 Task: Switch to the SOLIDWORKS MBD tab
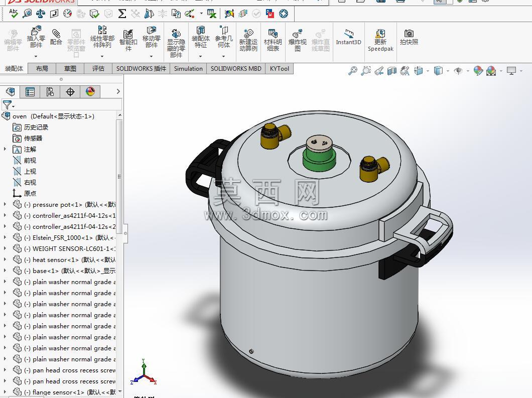[x=236, y=69]
